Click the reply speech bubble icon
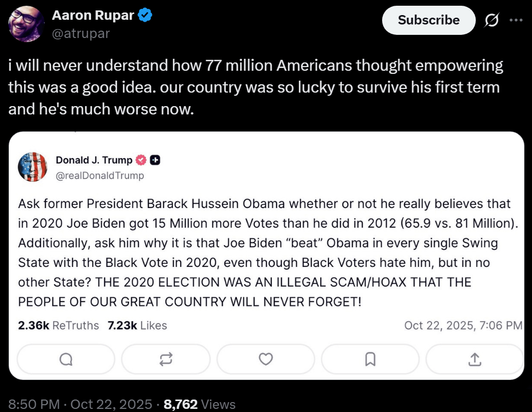The image size is (532, 412). 66,359
